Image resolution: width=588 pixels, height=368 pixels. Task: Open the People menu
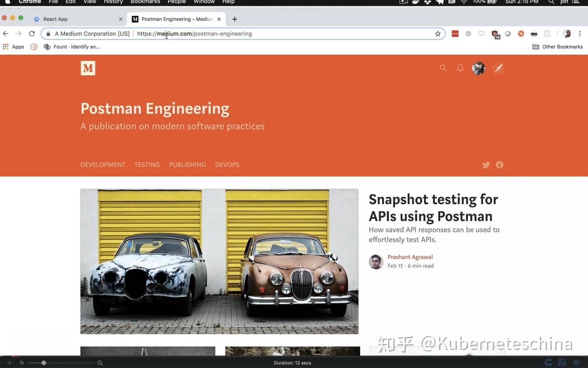tap(177, 2)
